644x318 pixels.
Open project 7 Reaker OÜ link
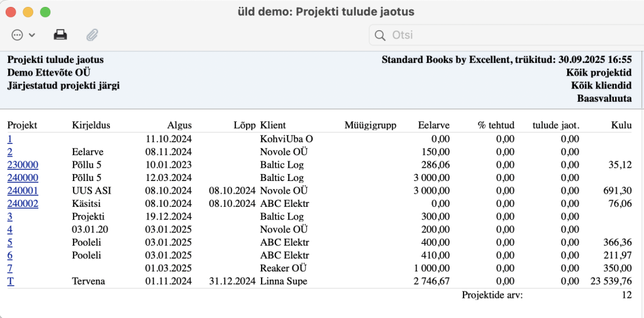pos(10,268)
